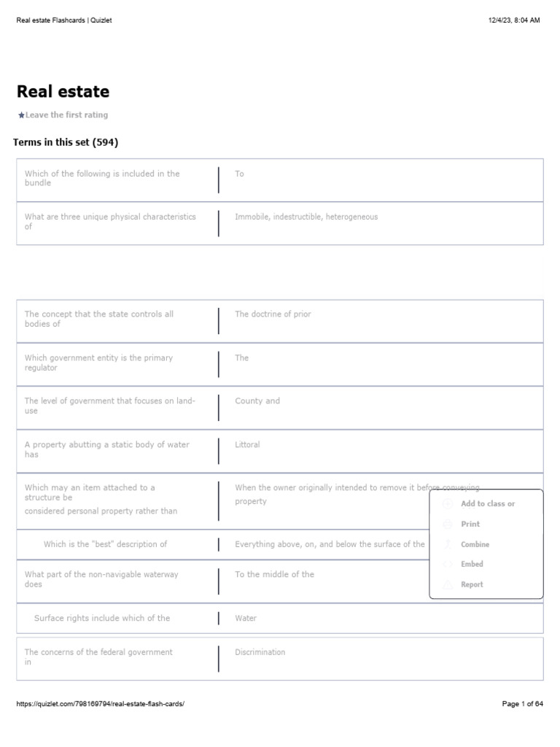Viewport: 560px width, 747px height.
Task: Click the rating star icon
Action: 21,115
